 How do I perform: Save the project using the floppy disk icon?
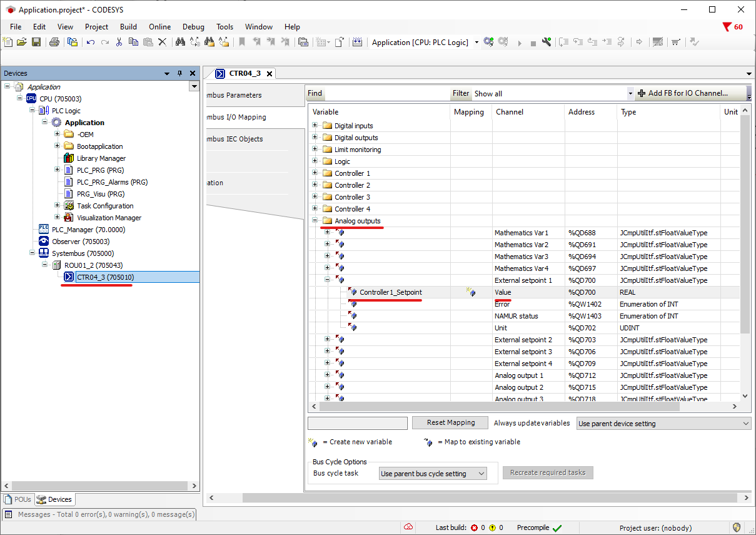36,42
